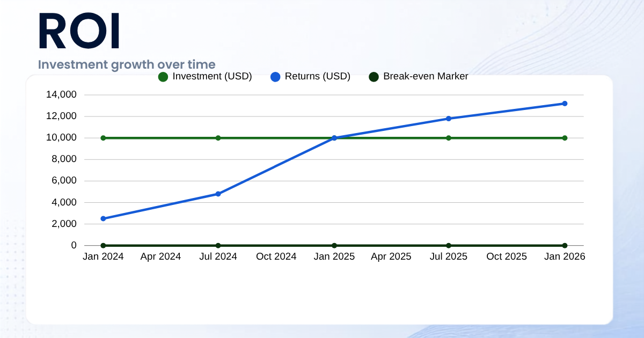Viewport: 644px width, 338px height.
Task: Click the '4,000' y-axis label
Action: 64,202
